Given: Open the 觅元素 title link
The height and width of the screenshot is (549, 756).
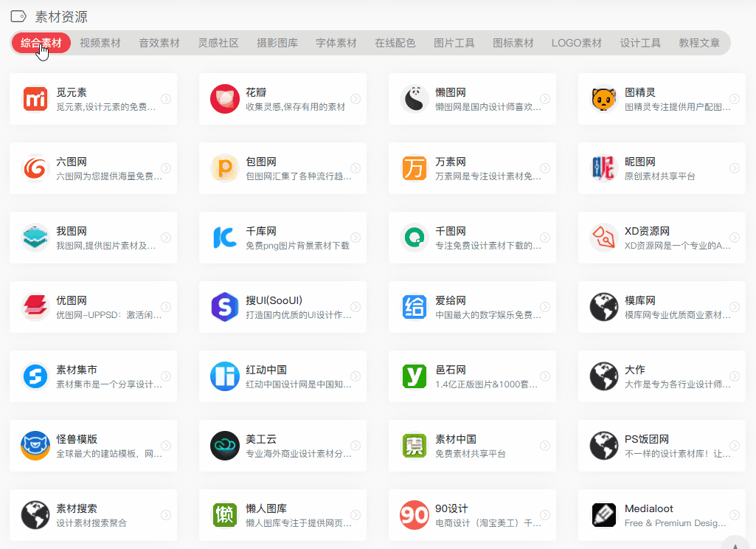Looking at the screenshot, I should click(x=72, y=92).
